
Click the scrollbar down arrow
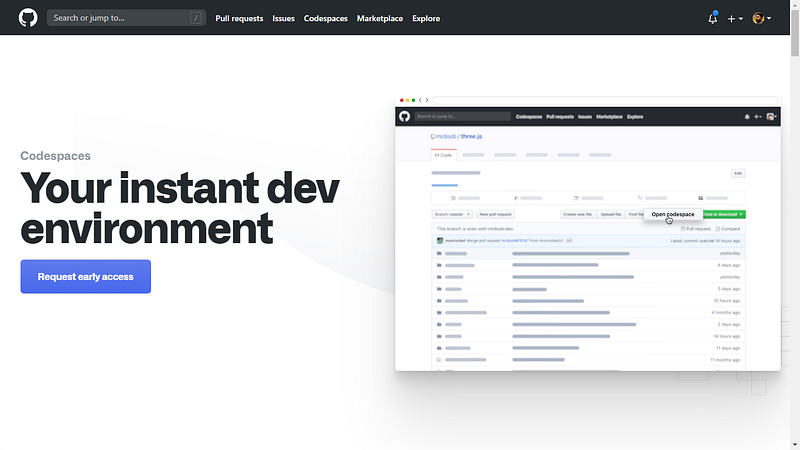tap(795, 445)
